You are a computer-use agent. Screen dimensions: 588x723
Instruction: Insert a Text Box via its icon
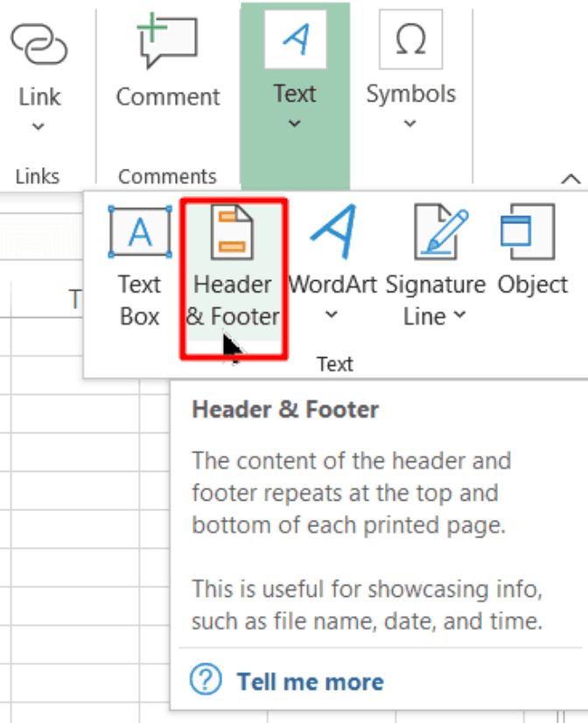pyautogui.click(x=140, y=233)
